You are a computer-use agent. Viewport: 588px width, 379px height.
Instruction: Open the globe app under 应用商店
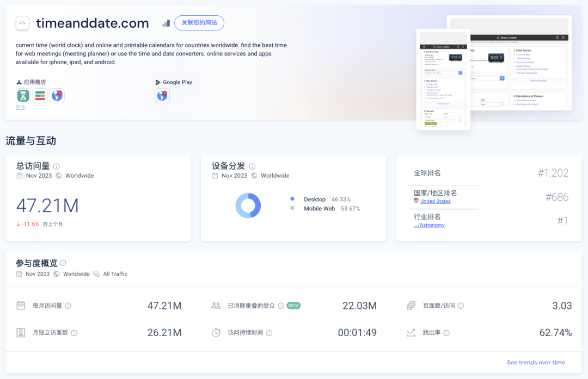[57, 96]
